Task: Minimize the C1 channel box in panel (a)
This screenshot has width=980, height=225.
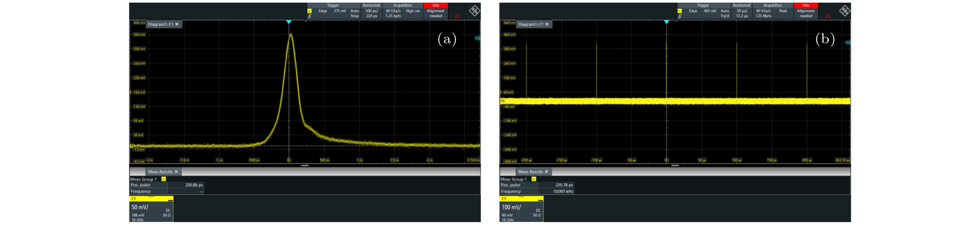Action: (170, 199)
